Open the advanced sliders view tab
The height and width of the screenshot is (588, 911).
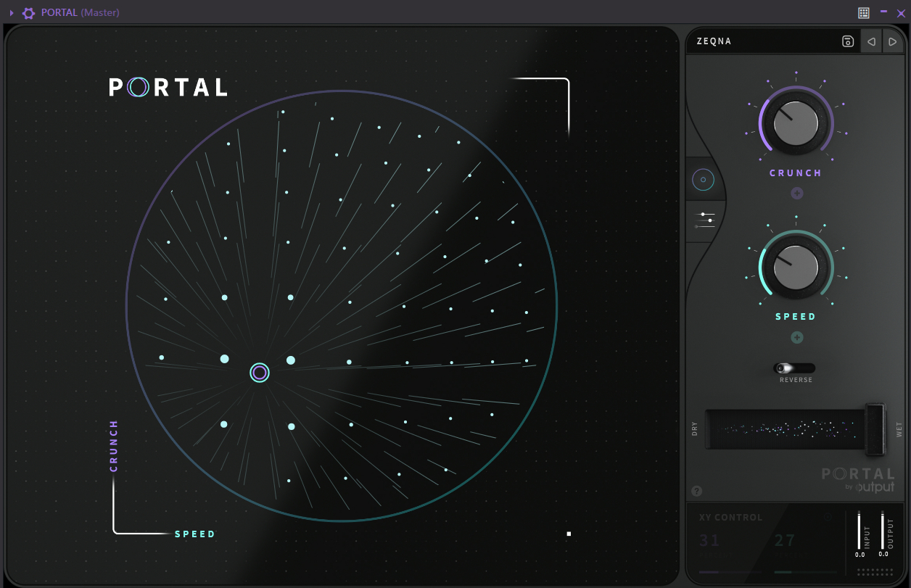tap(705, 220)
